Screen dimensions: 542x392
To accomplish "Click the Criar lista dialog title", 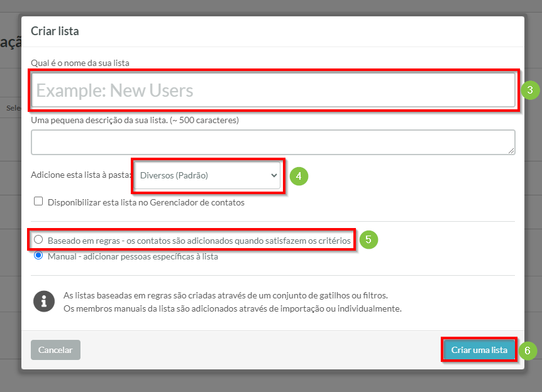I will pos(55,31).
